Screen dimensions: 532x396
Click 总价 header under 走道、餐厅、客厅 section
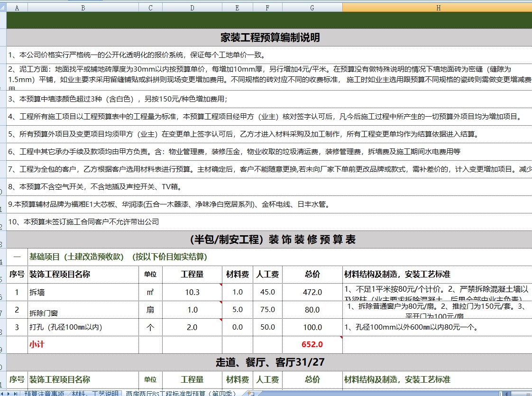click(312, 380)
